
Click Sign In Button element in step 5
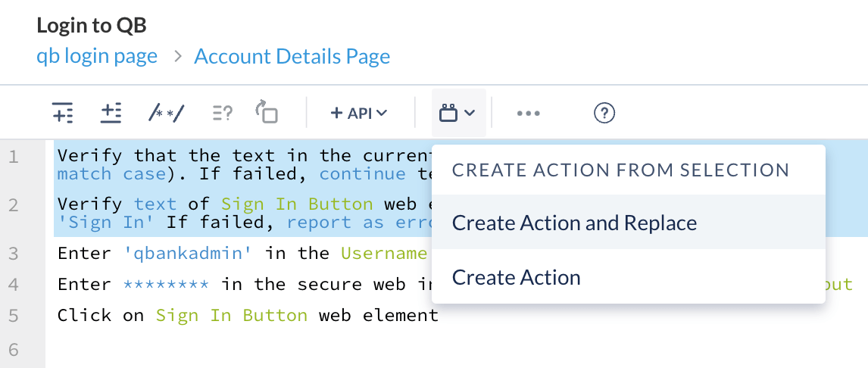coord(232,315)
